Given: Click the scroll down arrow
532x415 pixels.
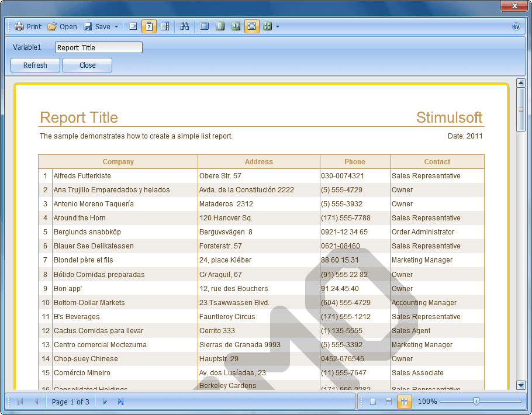Looking at the screenshot, I should point(521,385).
